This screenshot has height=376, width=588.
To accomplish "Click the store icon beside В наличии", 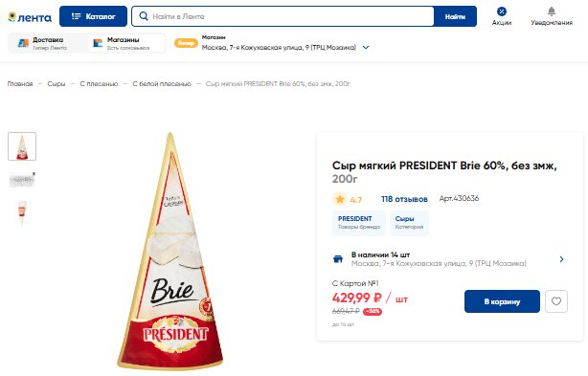I will [338, 258].
